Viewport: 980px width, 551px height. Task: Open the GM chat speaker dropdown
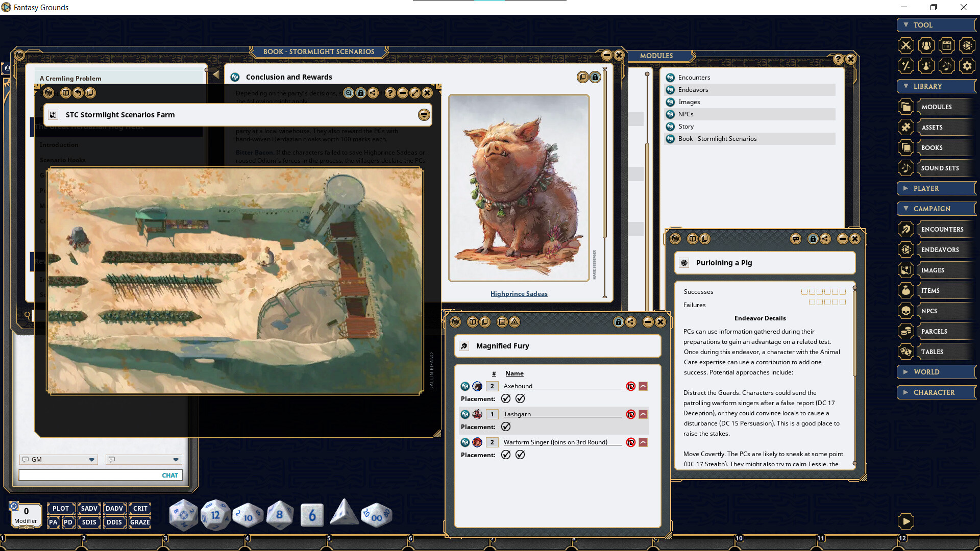(92, 459)
